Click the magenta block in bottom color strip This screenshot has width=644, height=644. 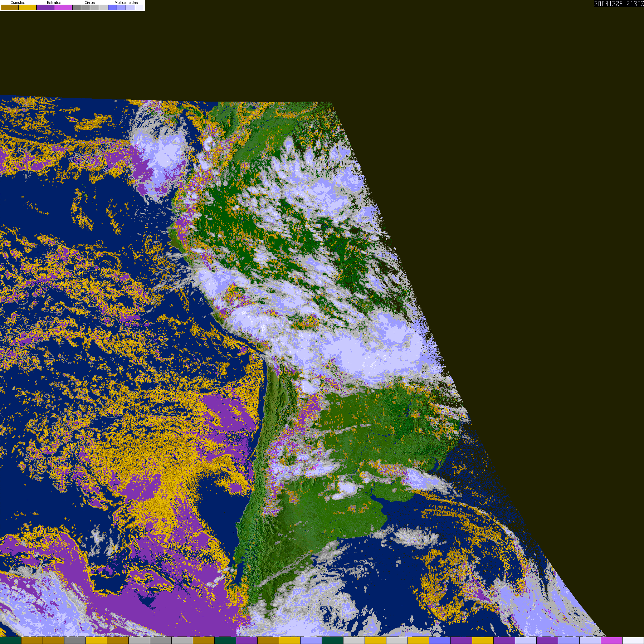pyautogui.click(x=612, y=640)
